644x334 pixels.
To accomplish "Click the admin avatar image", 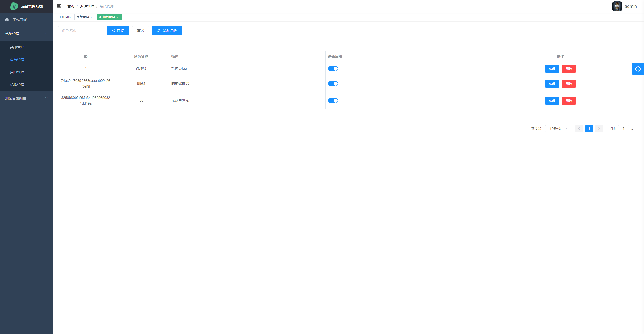I will [617, 6].
